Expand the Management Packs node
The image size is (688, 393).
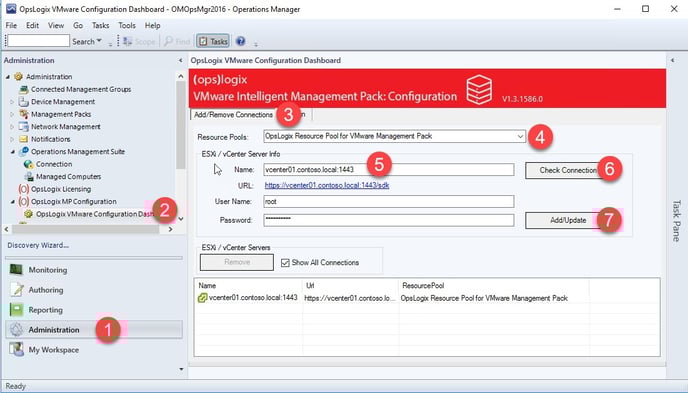(x=12, y=114)
